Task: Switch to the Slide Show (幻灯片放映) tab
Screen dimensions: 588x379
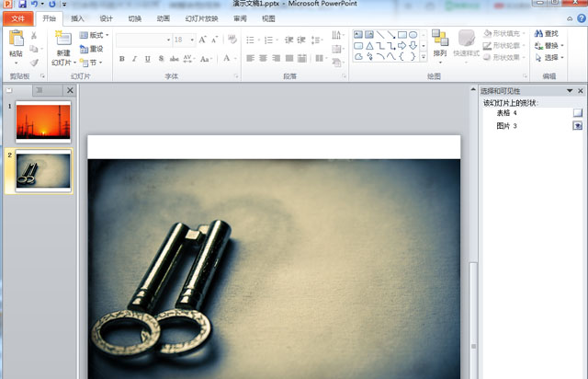Action: point(202,18)
